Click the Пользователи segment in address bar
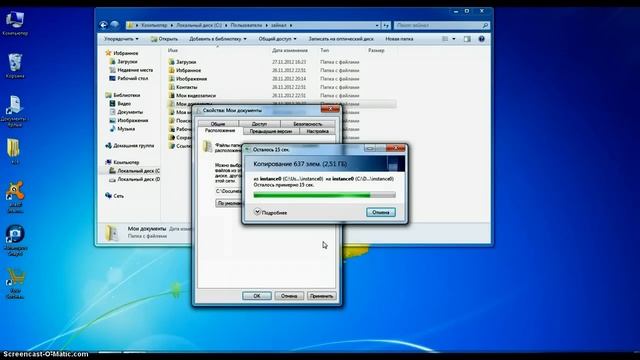The height and width of the screenshot is (360, 640). (x=246, y=25)
